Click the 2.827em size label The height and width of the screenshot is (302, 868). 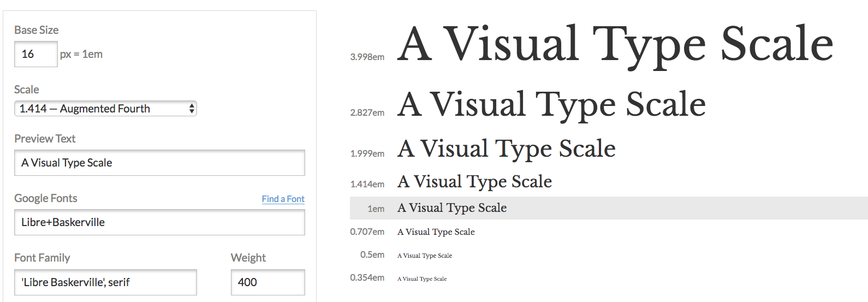367,112
